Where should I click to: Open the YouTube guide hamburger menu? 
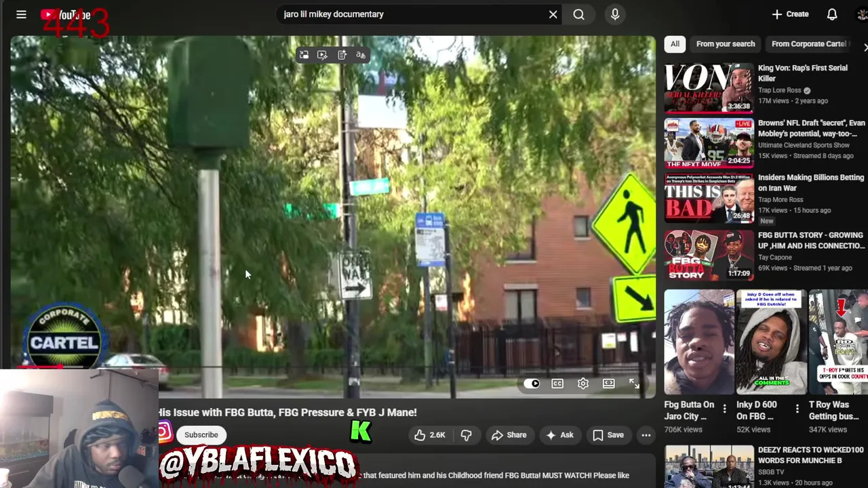click(x=21, y=14)
